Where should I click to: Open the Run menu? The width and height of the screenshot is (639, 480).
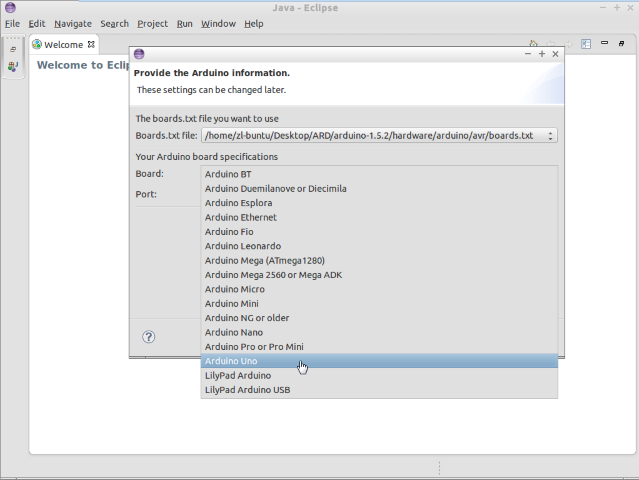click(185, 24)
